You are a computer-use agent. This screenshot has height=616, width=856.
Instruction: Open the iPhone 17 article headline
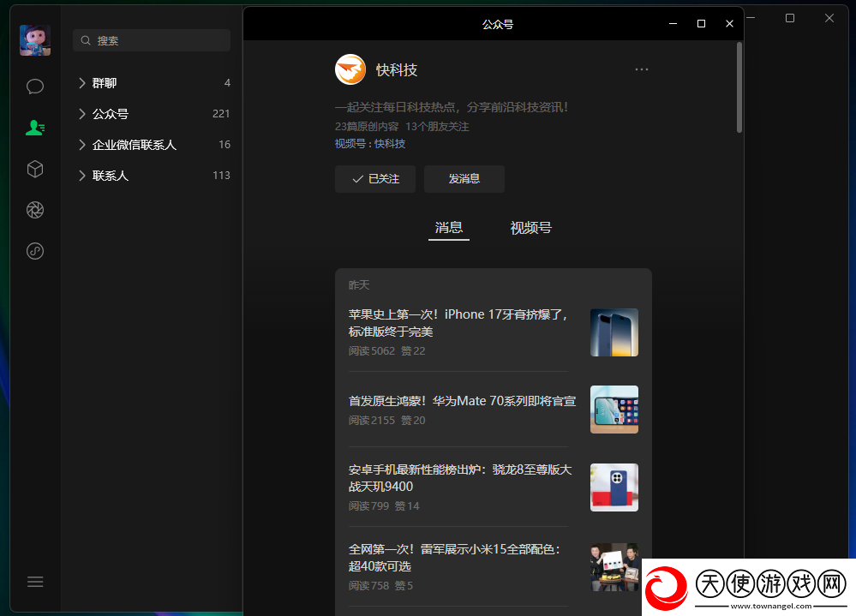click(458, 322)
